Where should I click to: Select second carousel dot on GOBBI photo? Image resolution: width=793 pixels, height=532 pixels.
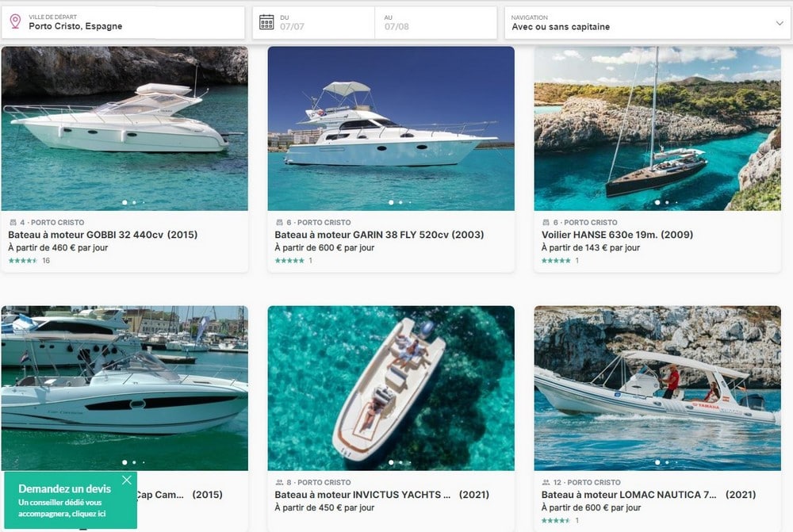[134, 202]
